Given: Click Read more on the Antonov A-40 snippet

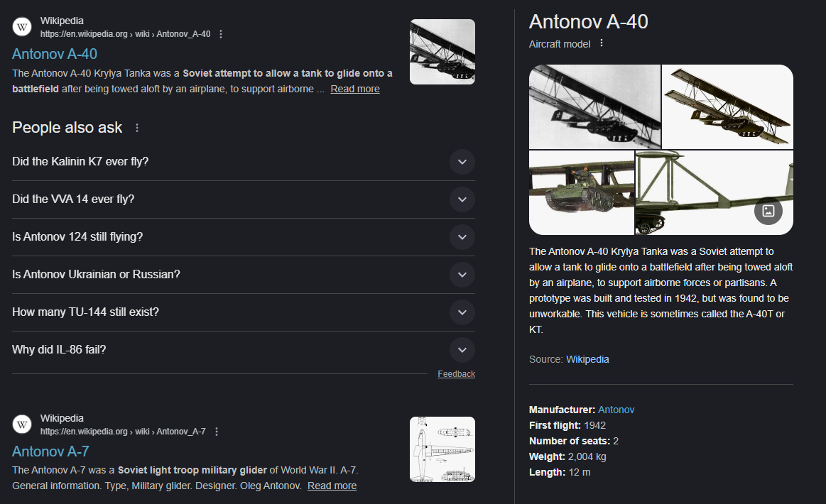Looking at the screenshot, I should 355,89.
